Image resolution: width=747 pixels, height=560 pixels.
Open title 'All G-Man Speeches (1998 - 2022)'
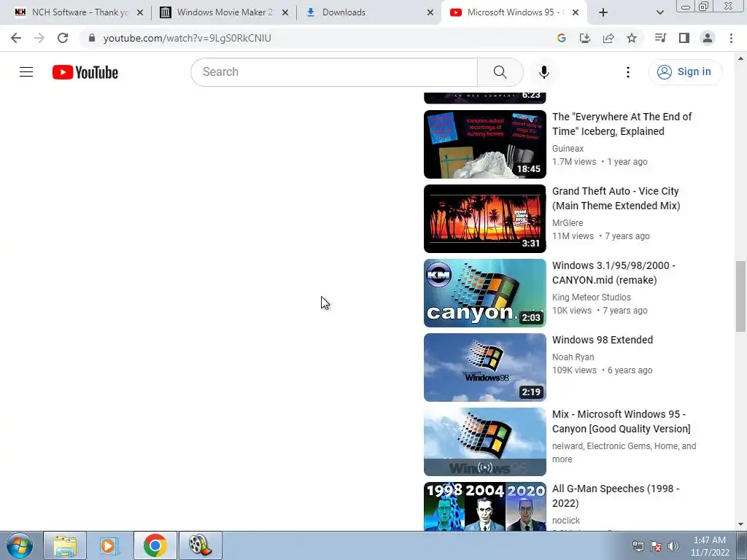tap(616, 496)
